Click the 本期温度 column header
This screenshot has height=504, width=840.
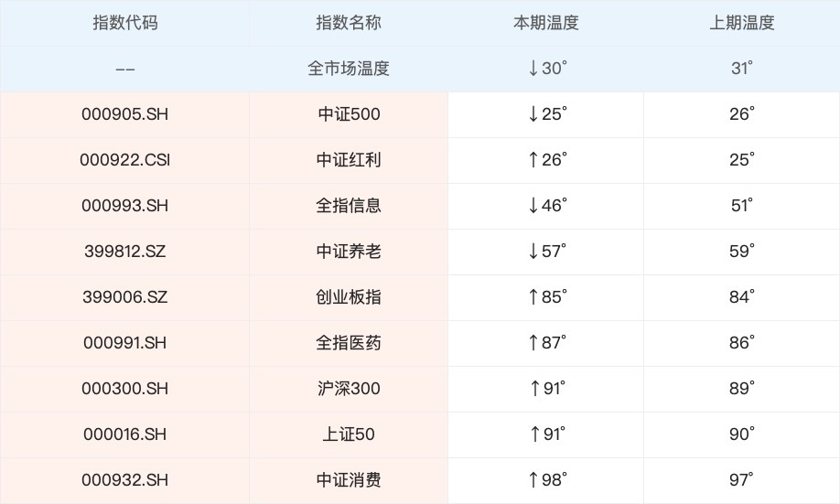click(x=546, y=23)
